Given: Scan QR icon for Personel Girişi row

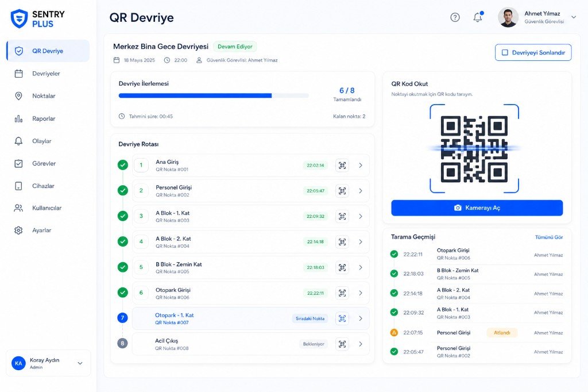Looking at the screenshot, I should [342, 191].
